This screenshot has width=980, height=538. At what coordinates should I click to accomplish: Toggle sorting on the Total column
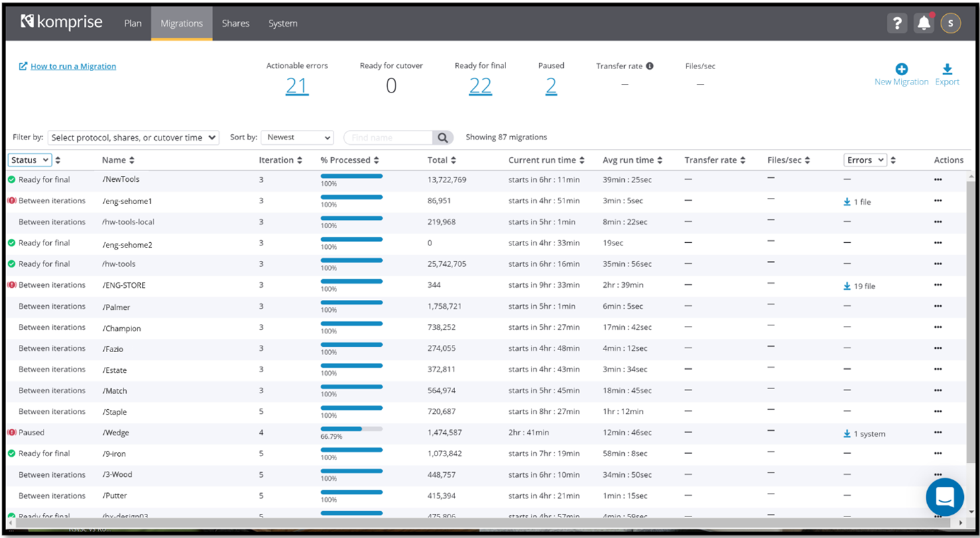(453, 160)
